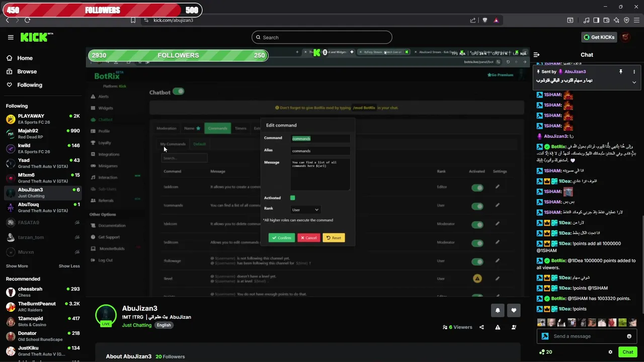Click the green Chat send button

[x=627, y=352]
